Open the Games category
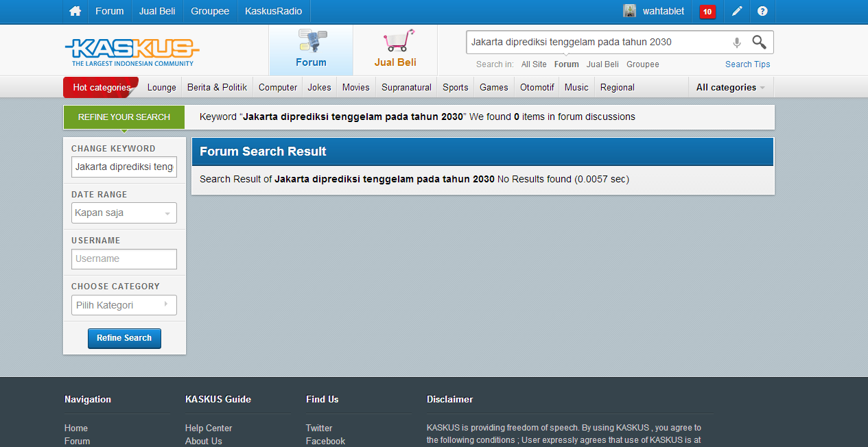Screen dimensions: 868x447 (x=494, y=88)
